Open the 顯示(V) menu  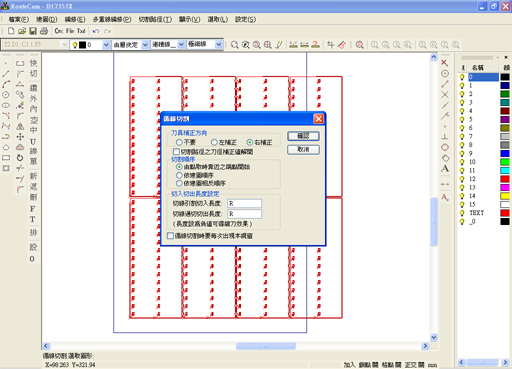tap(189, 19)
